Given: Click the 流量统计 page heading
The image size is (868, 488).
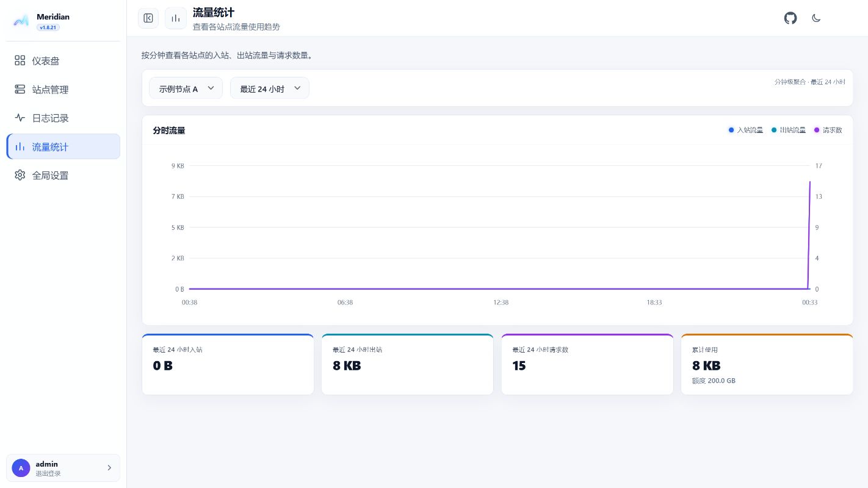Looking at the screenshot, I should [x=214, y=12].
